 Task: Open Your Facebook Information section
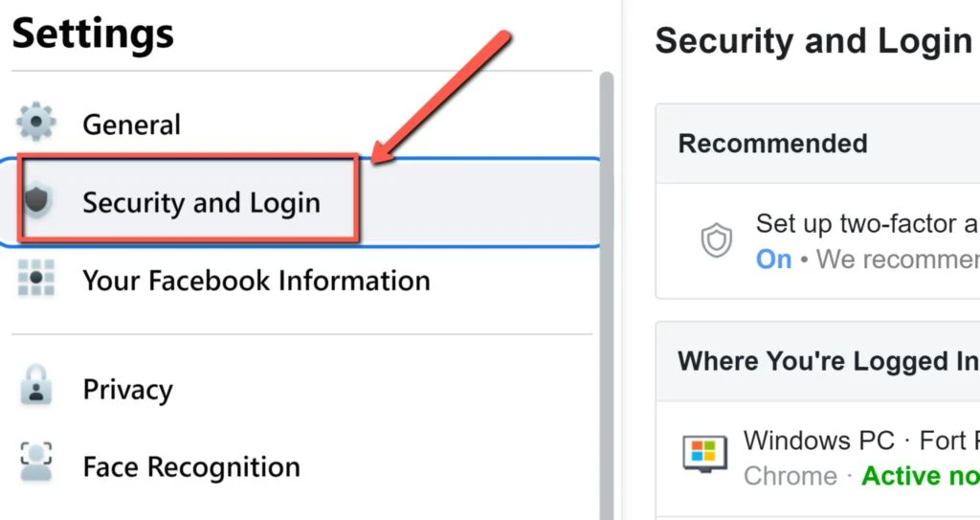(256, 281)
